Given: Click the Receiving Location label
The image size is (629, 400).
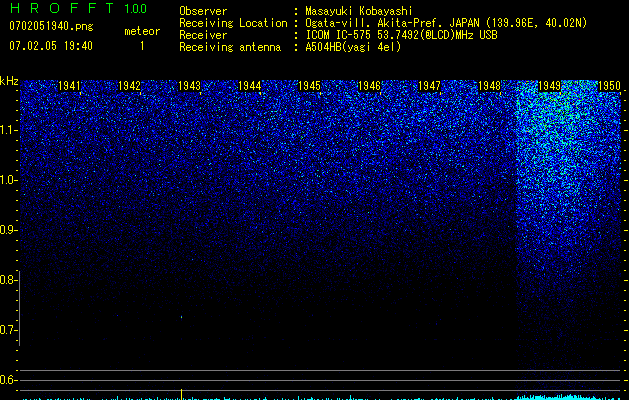Looking at the screenshot, I should click(233, 23).
